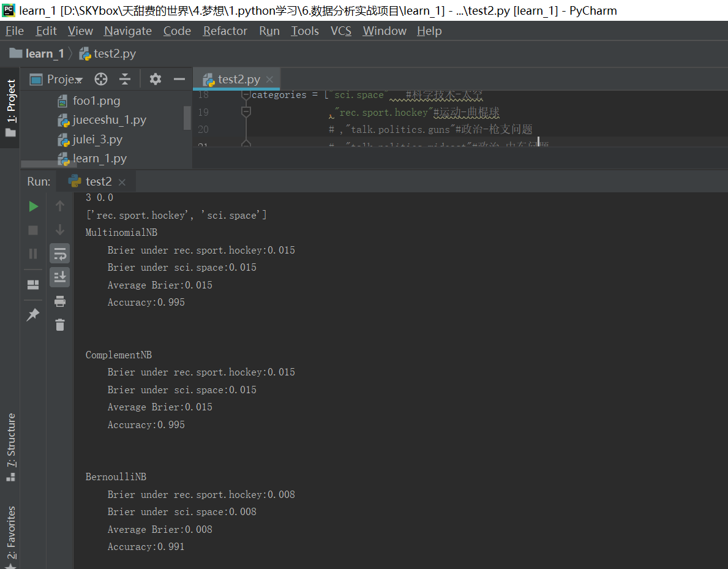
Task: Clear all output with trash icon
Action: click(60, 325)
